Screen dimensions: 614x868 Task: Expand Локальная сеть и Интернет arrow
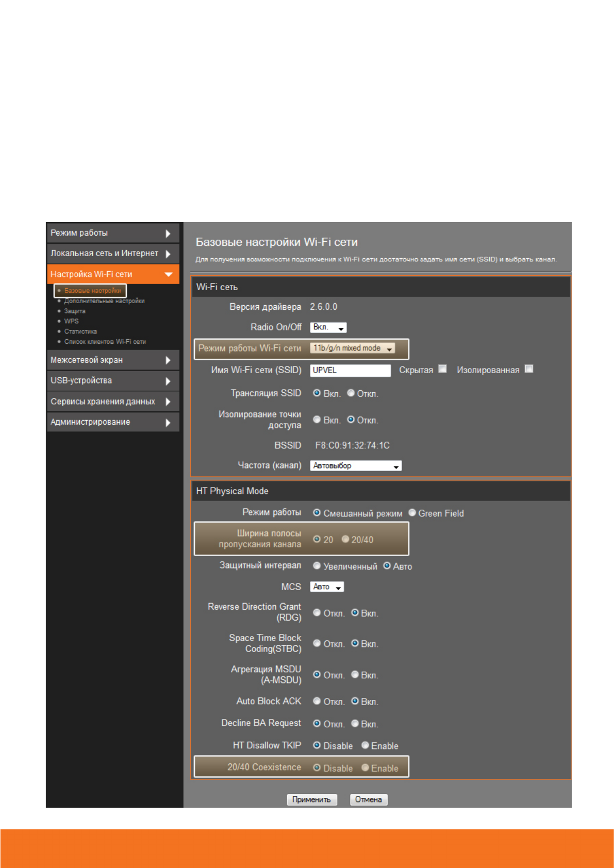coord(168,254)
